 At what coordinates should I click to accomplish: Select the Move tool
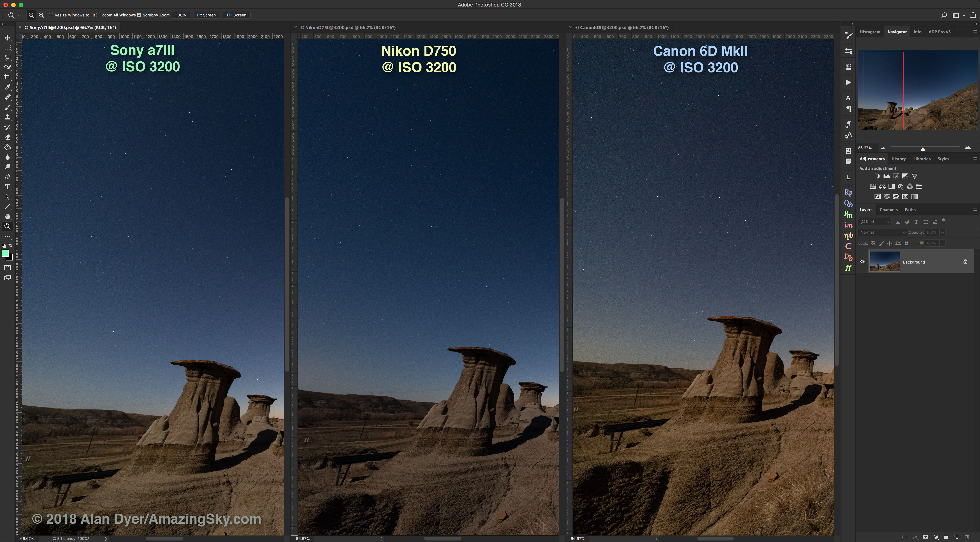7,38
